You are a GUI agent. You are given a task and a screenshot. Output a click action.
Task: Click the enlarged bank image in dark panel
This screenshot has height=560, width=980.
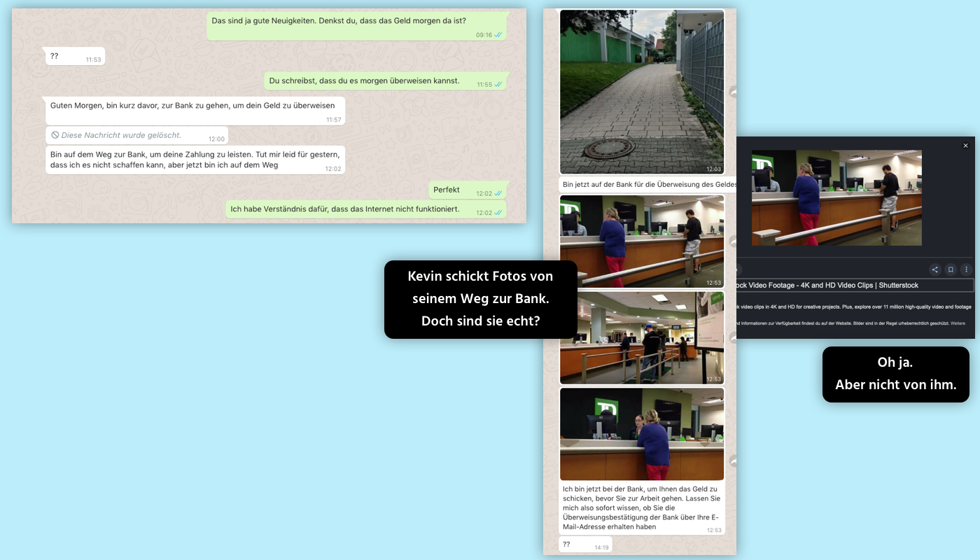pyautogui.click(x=836, y=197)
